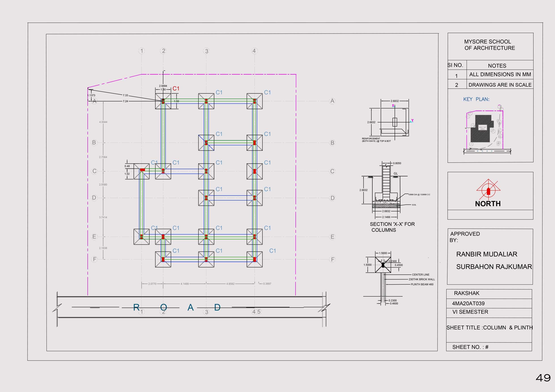The width and height of the screenshot is (555, 392).
Task: Click the All Dimensions in MM note
Action: [x=500, y=74]
